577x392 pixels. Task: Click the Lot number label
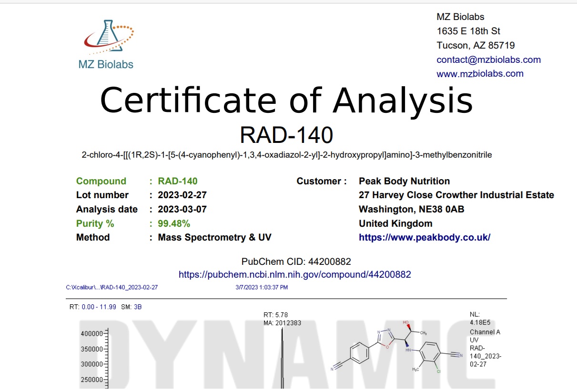[102, 195]
